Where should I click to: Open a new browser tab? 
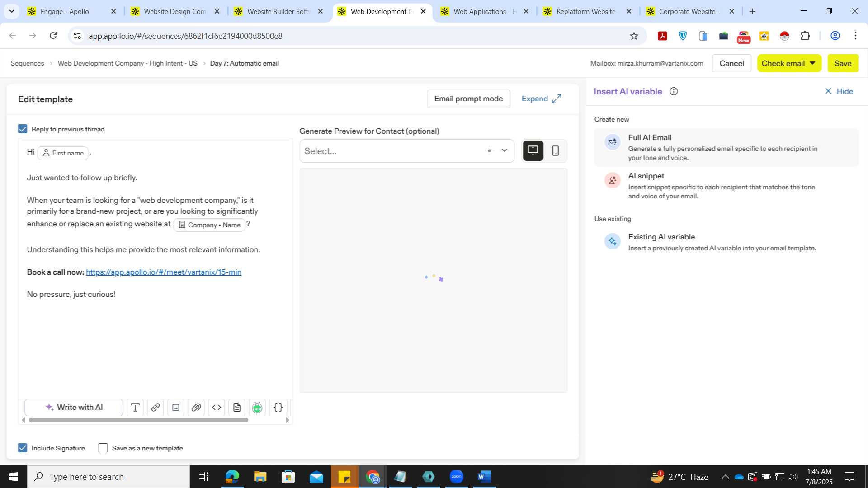click(x=752, y=12)
